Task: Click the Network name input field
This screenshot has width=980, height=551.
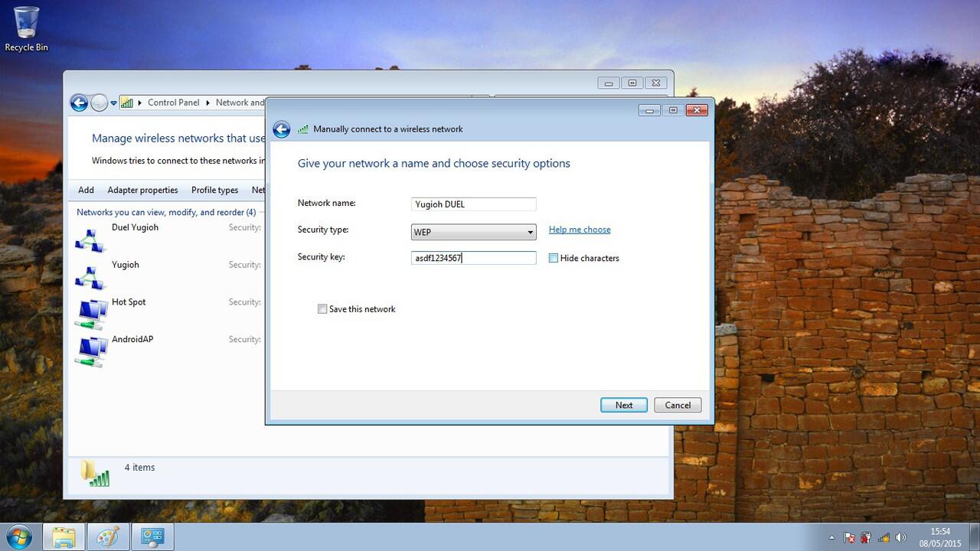Action: (473, 204)
